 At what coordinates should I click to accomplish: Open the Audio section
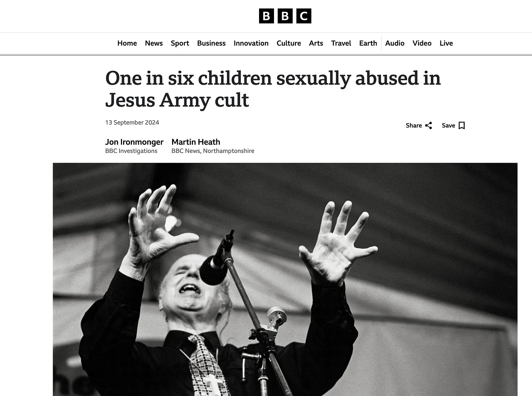(395, 43)
